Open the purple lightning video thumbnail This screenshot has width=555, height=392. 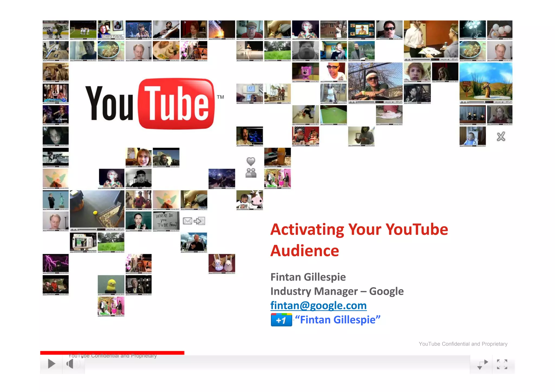[x=56, y=263]
